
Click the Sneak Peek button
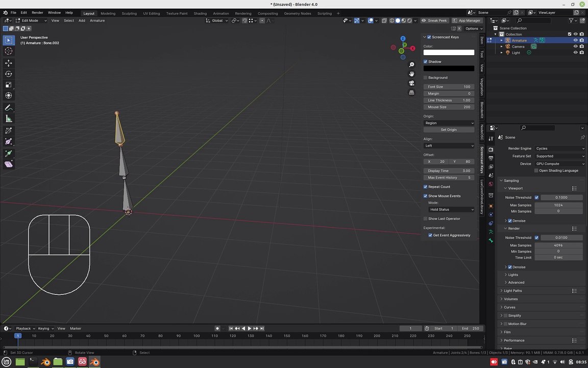click(435, 20)
